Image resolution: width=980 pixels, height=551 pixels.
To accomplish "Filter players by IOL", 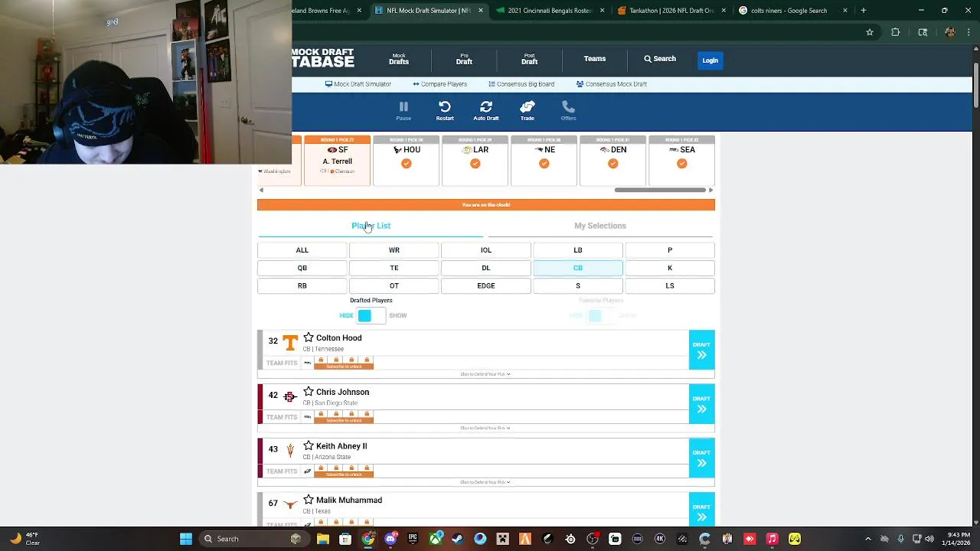I will [486, 250].
